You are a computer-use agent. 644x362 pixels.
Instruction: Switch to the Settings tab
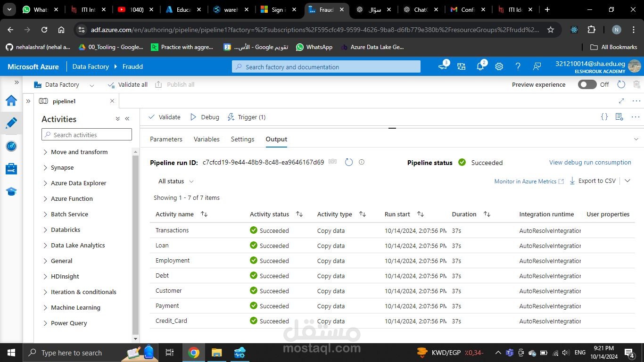coord(242,139)
